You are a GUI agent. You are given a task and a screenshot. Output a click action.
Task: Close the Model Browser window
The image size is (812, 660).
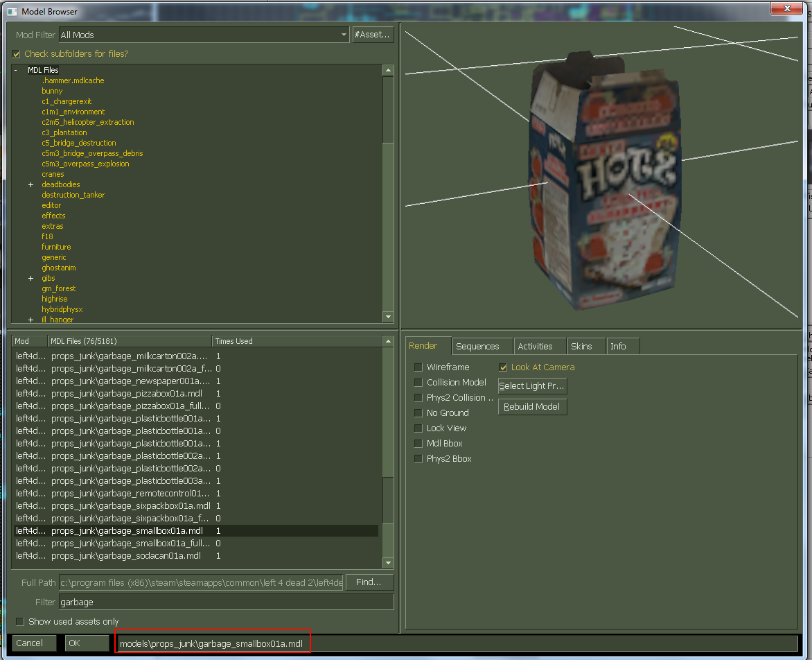coord(787,8)
